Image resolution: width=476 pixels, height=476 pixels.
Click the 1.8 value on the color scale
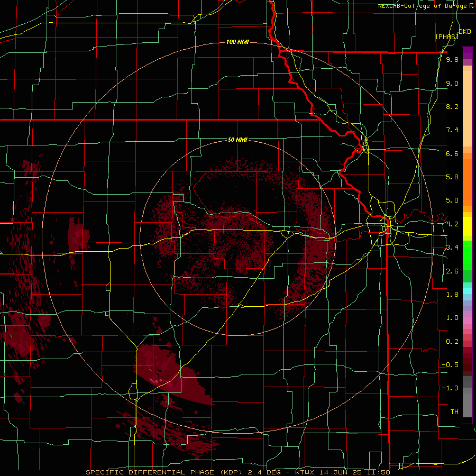pos(452,295)
